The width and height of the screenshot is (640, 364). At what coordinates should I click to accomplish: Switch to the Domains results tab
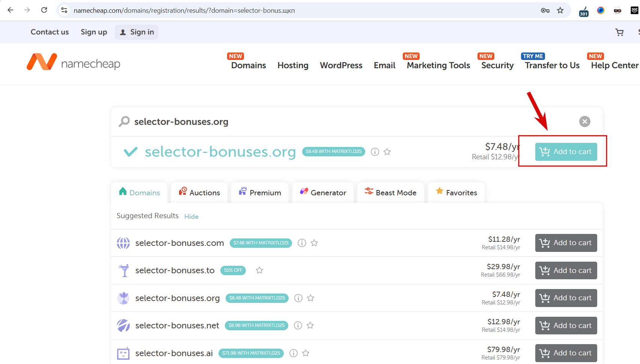click(x=139, y=193)
